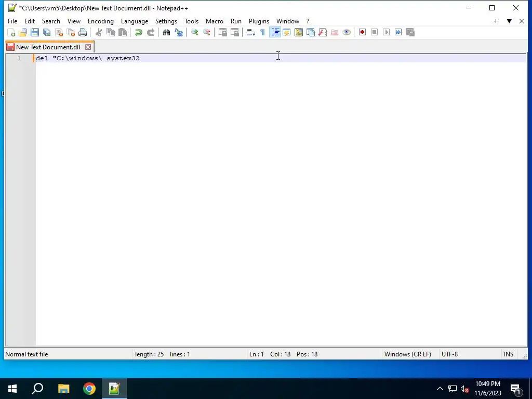The image size is (532, 399).
Task: Click the Save recorded macro icon
Action: [x=410, y=32]
